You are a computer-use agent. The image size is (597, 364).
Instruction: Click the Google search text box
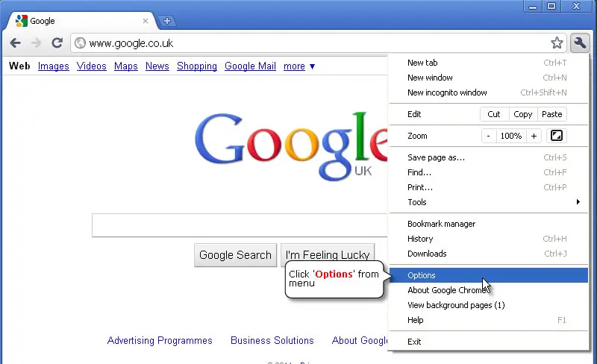coord(240,225)
